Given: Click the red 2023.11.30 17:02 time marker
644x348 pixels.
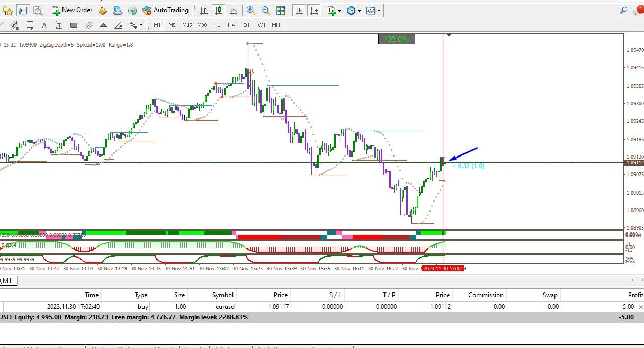Looking at the screenshot, I should [x=443, y=268].
